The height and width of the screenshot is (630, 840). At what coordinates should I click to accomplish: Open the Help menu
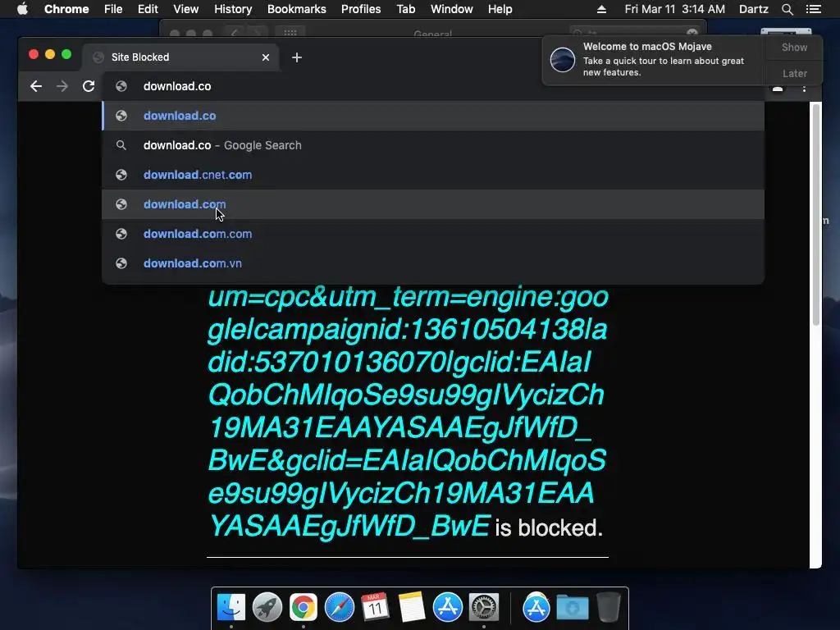point(500,9)
